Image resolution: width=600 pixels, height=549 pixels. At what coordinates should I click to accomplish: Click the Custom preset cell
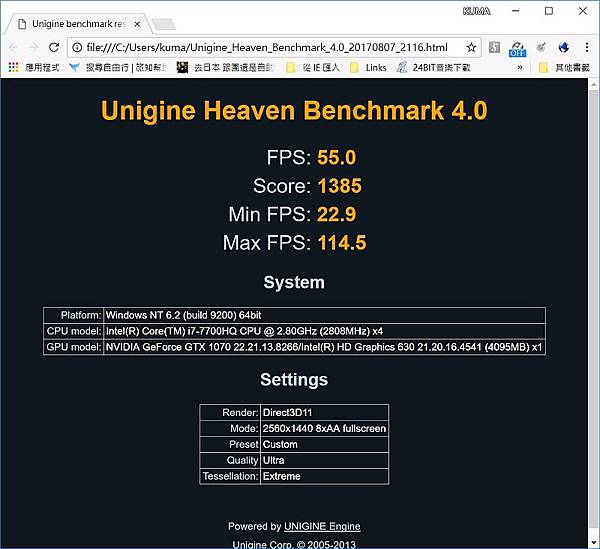click(x=324, y=445)
